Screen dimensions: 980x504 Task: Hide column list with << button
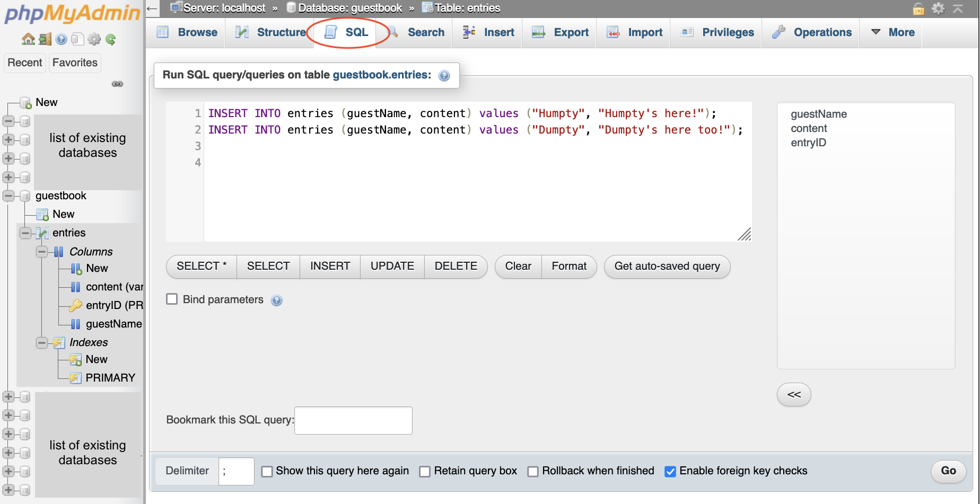pyautogui.click(x=794, y=395)
